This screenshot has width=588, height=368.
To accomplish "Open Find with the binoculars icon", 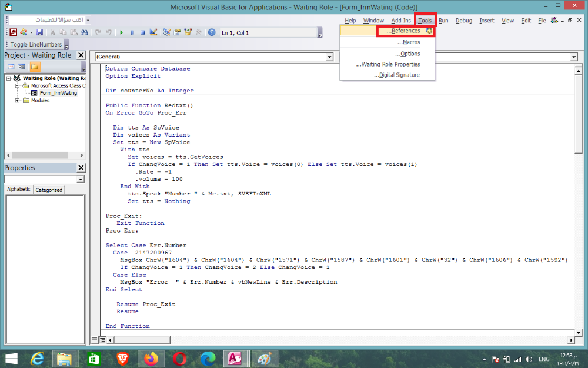I will [x=84, y=32].
